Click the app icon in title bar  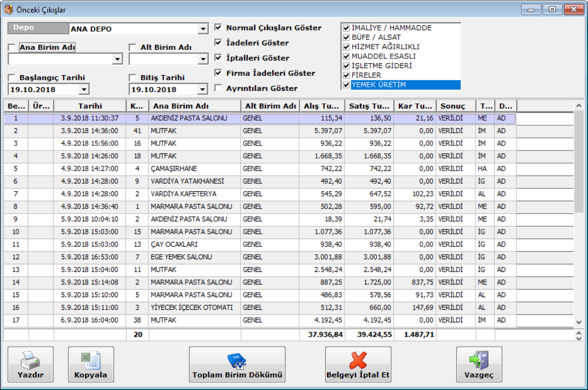[8, 10]
